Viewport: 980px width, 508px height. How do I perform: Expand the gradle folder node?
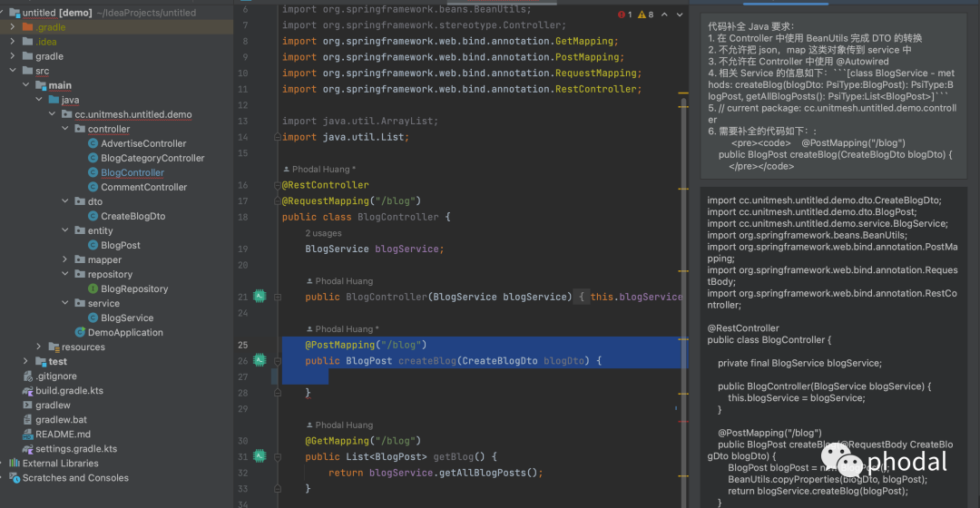[x=13, y=56]
